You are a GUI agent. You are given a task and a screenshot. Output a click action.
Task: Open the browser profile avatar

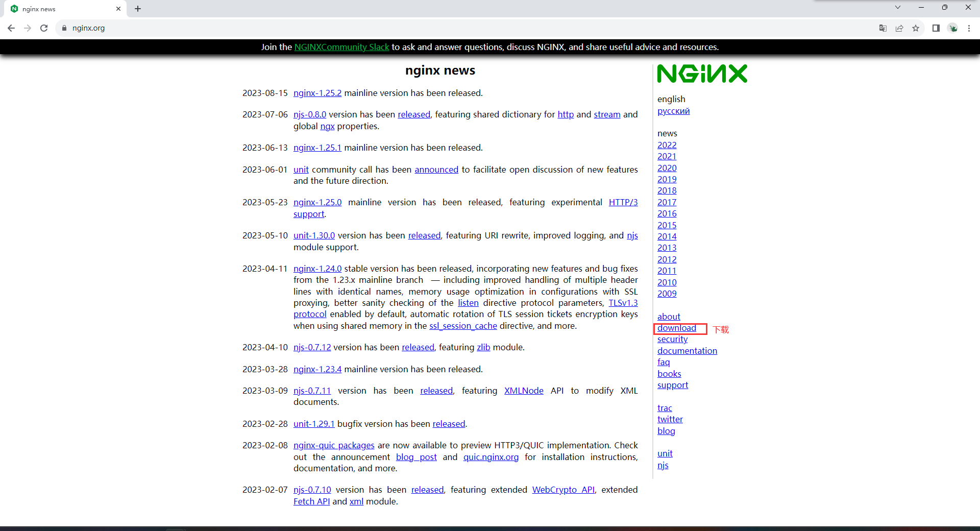coord(953,28)
